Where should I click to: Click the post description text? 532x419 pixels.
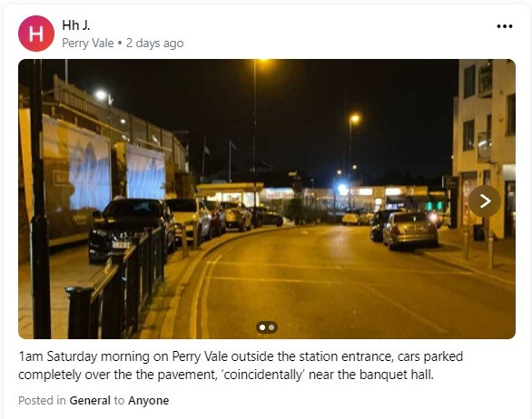click(x=241, y=365)
